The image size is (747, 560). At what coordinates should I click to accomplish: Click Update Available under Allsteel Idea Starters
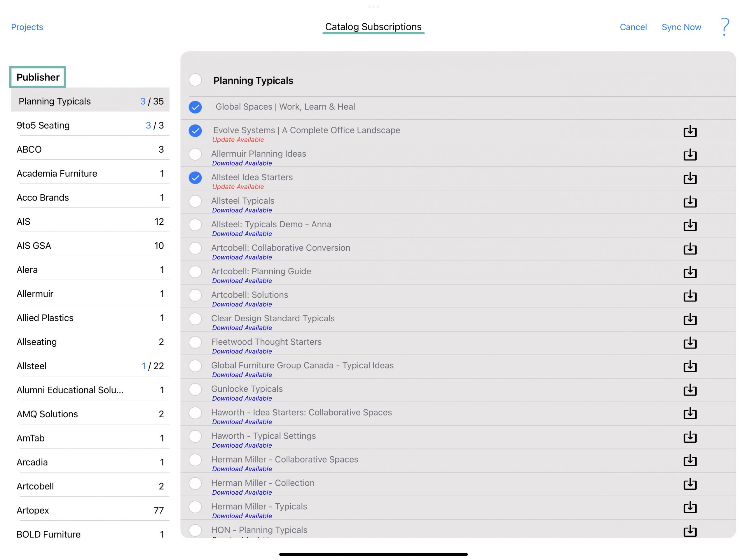pyautogui.click(x=238, y=186)
